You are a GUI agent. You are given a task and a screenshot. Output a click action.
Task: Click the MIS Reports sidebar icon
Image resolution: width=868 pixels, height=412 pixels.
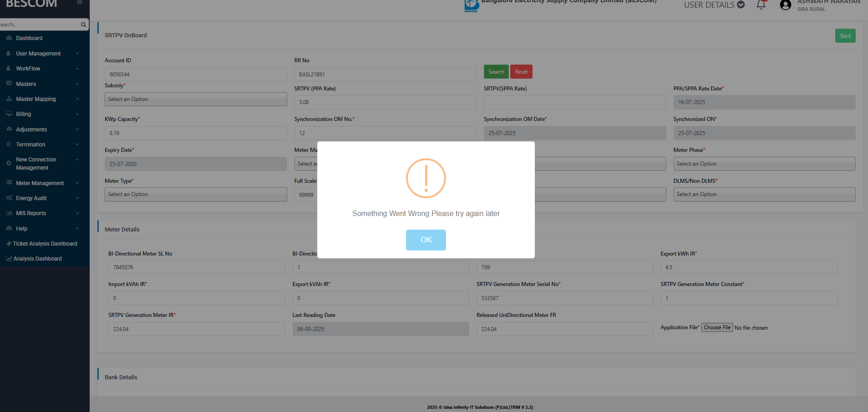(x=9, y=213)
